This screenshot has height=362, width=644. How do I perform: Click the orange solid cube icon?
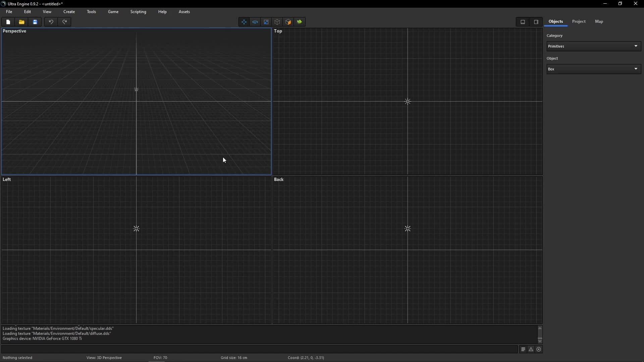288,22
